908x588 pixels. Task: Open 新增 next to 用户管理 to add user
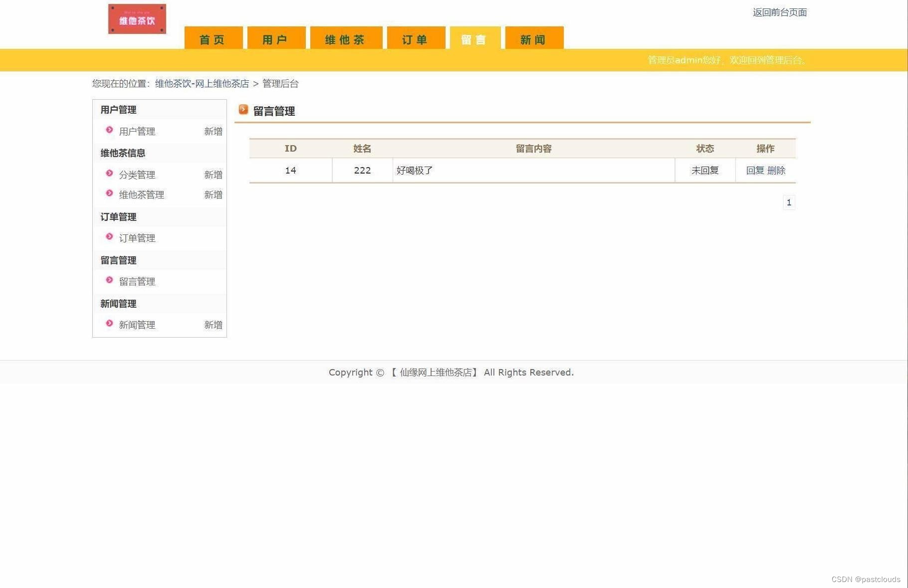tap(214, 131)
